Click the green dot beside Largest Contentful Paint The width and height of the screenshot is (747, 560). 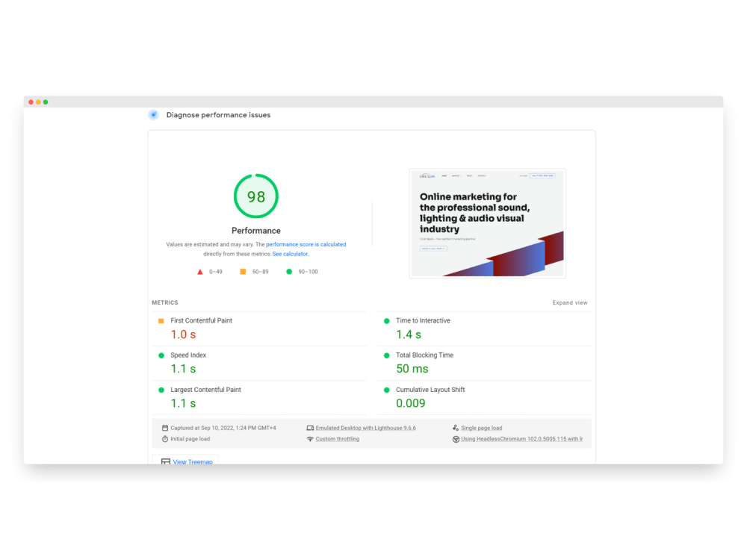click(161, 390)
